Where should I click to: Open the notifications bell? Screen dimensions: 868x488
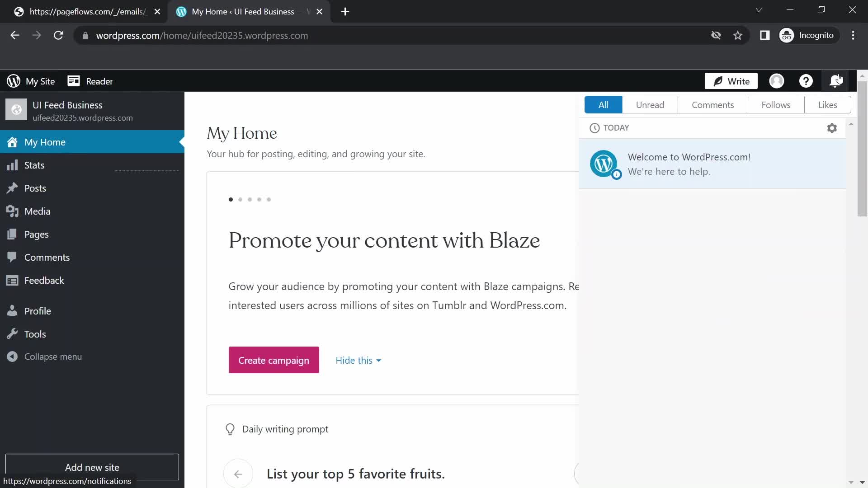click(835, 81)
